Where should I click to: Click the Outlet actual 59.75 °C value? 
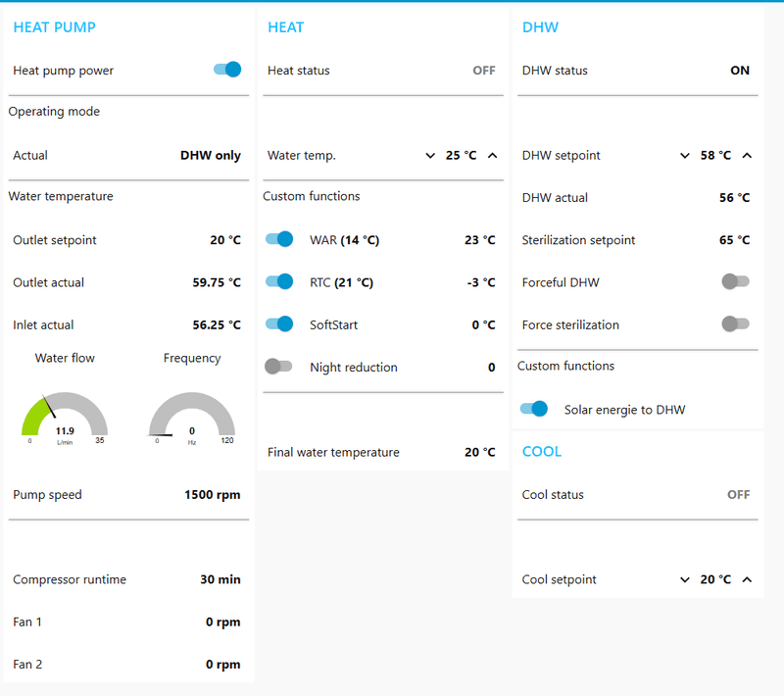pos(217,282)
